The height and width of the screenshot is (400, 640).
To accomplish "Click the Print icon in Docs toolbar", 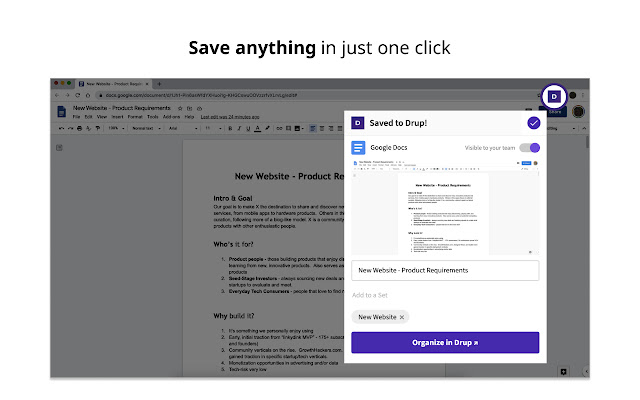I will [80, 128].
